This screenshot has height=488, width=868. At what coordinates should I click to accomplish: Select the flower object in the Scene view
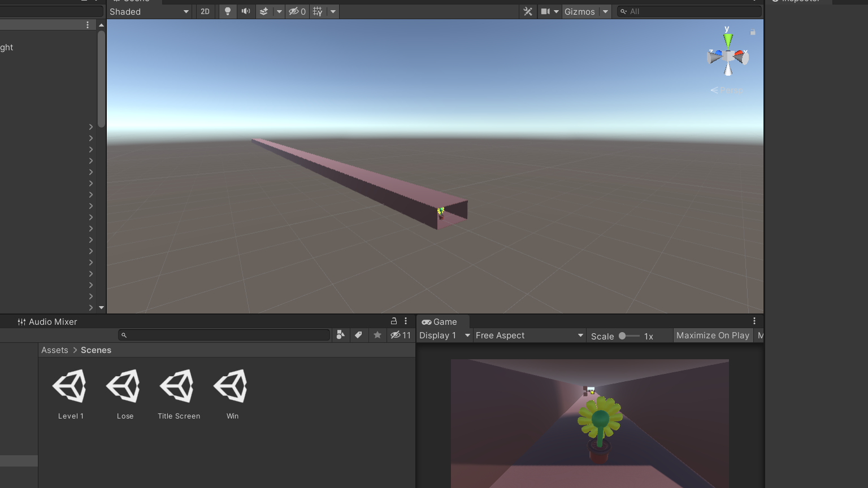(441, 212)
